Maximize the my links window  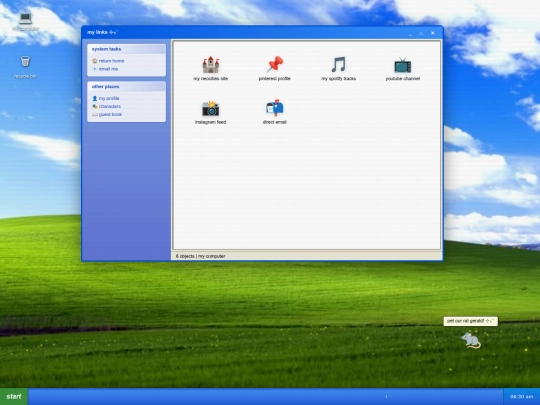pyautogui.click(x=421, y=33)
